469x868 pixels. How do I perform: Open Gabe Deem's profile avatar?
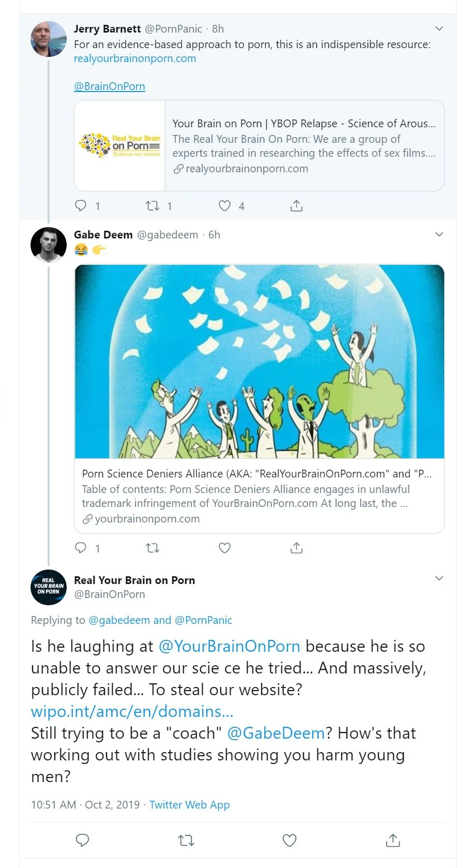49,245
